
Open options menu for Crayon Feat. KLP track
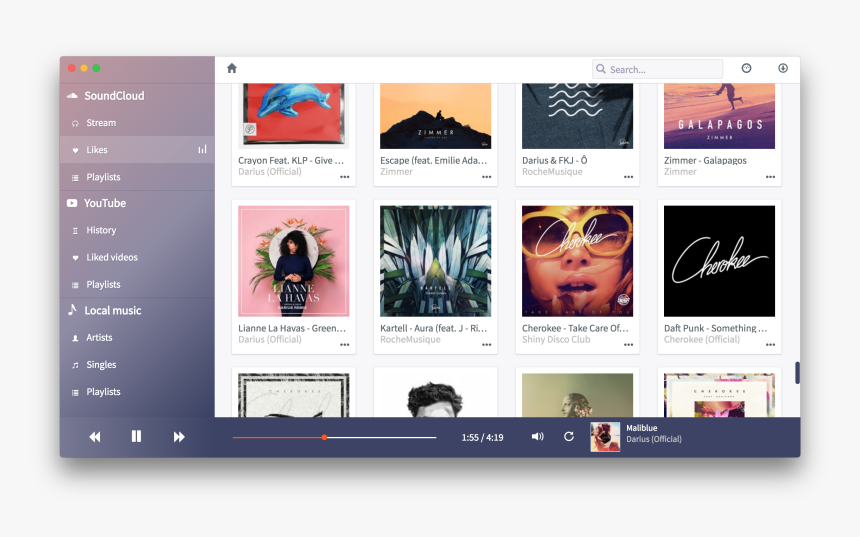pos(344,177)
